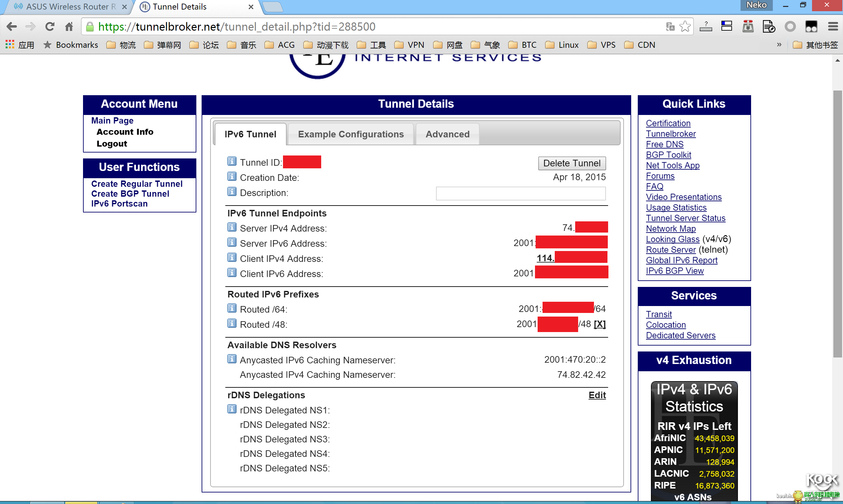Viewport: 843px width, 504px height.
Task: Bookmark this page with the star icon
Action: click(x=685, y=26)
